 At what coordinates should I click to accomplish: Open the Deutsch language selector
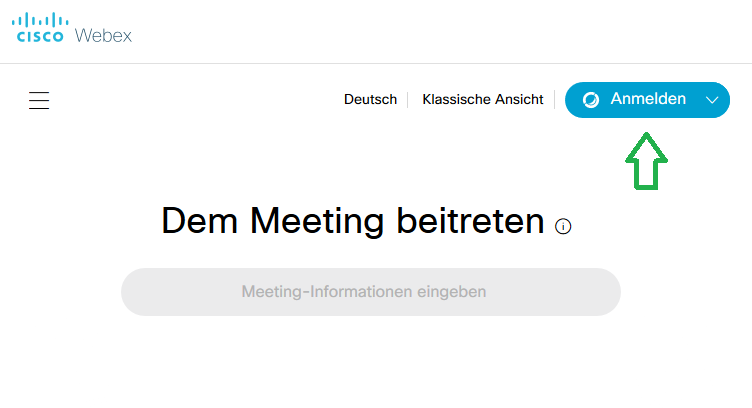pyautogui.click(x=370, y=99)
